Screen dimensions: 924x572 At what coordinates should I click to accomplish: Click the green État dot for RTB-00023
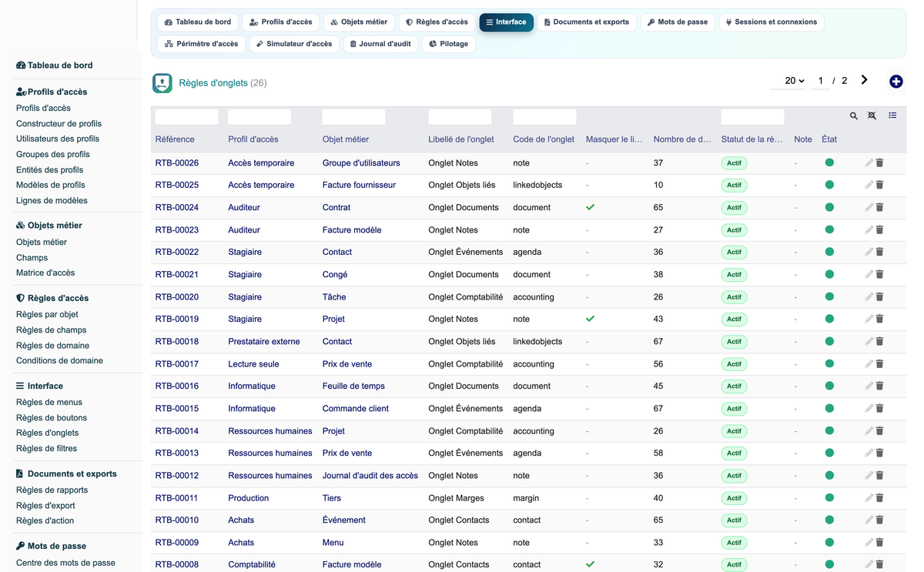pyautogui.click(x=829, y=229)
